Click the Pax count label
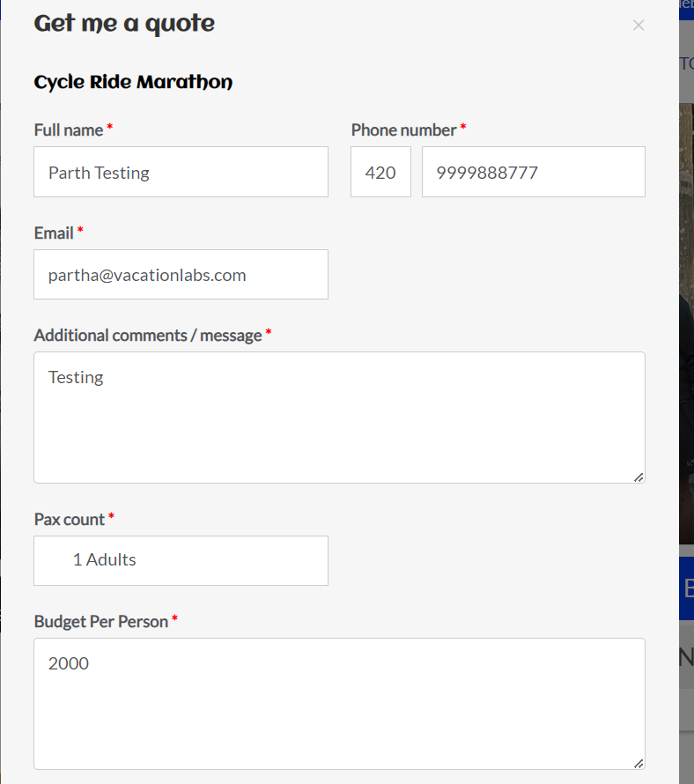 coord(70,519)
